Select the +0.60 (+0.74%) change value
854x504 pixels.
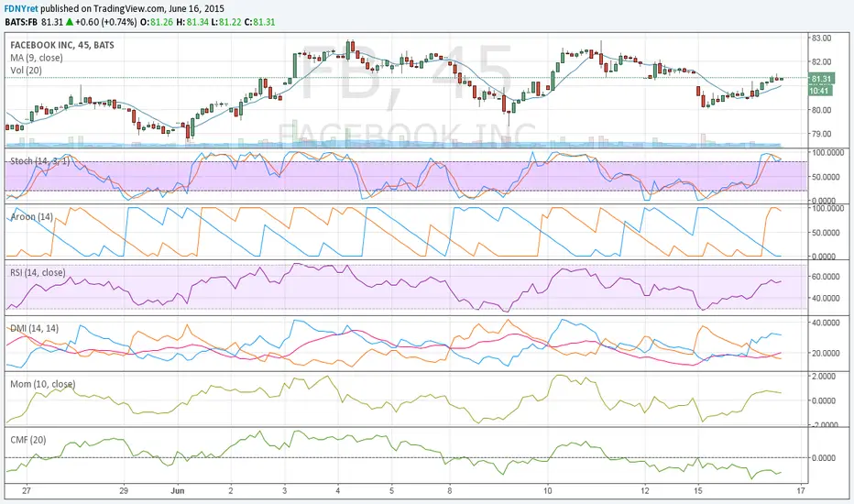pyautogui.click(x=105, y=22)
